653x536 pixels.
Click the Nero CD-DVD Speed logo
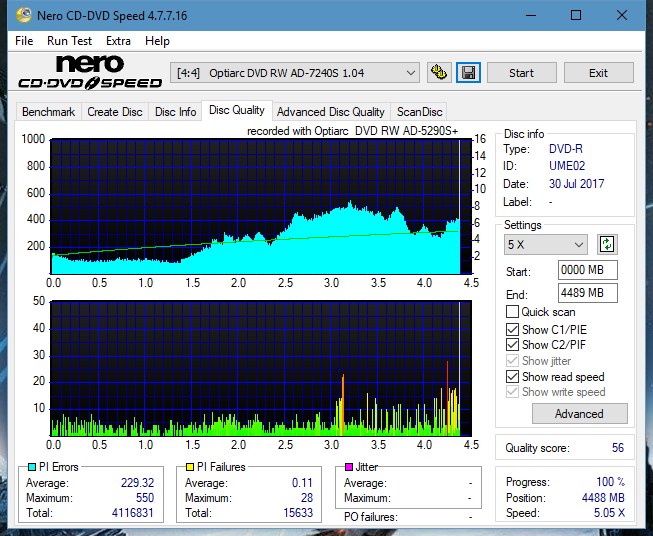[x=90, y=72]
